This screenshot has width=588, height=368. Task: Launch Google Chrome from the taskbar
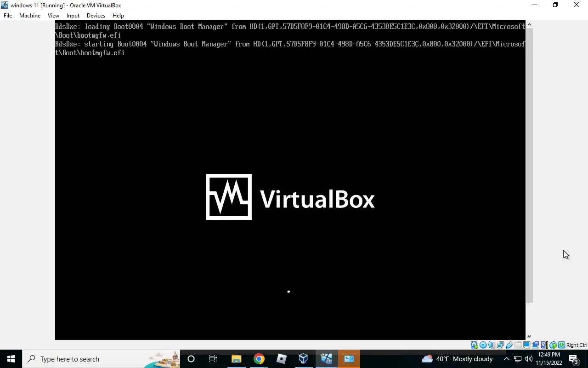coord(259,359)
